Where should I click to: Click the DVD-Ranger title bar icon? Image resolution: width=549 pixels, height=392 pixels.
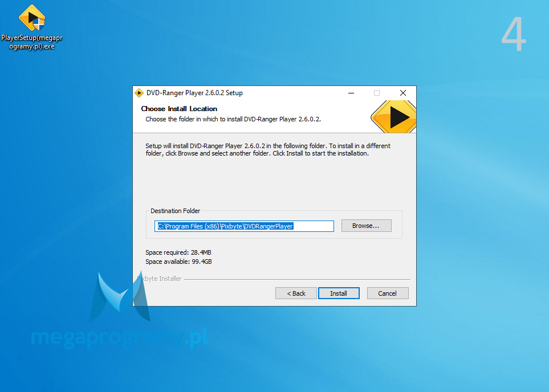coord(139,93)
